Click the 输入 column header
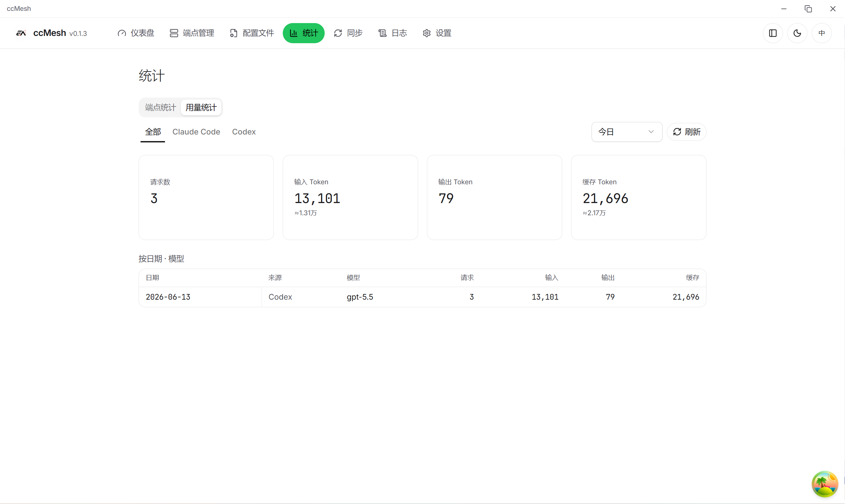 552,278
